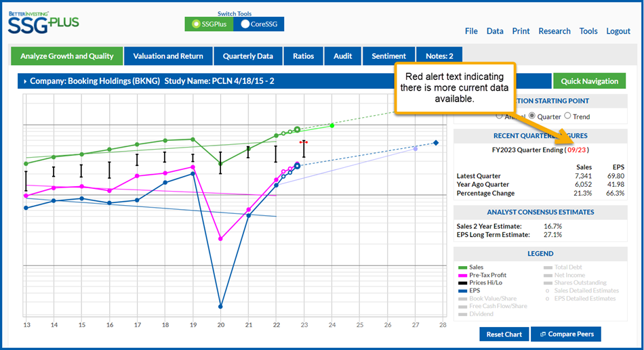The image size is (644, 350).
Task: Click the Compare Peers button
Action: pos(566,334)
